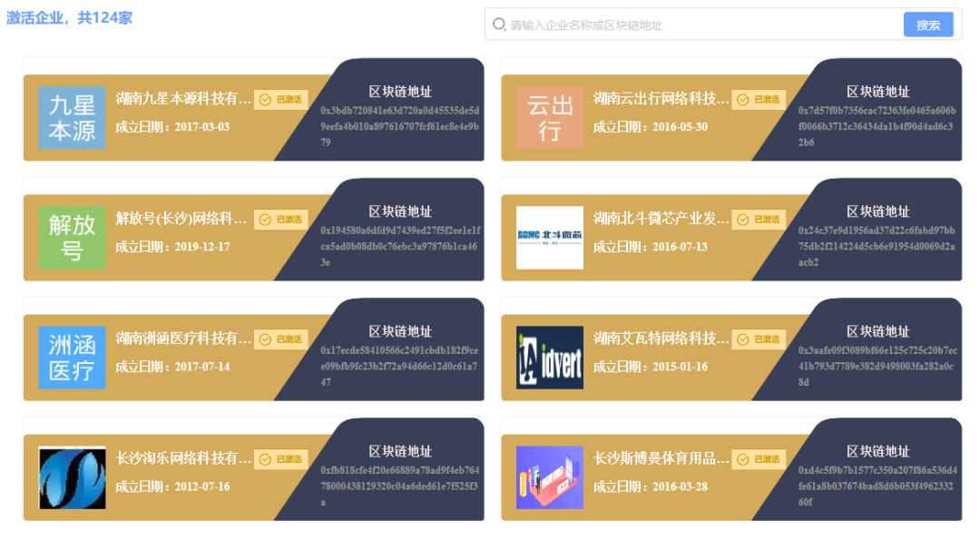Viewport: 980px width, 540px height.
Task: Select blockchain address starting 0x3bdb720841e63d
Action: point(400,126)
